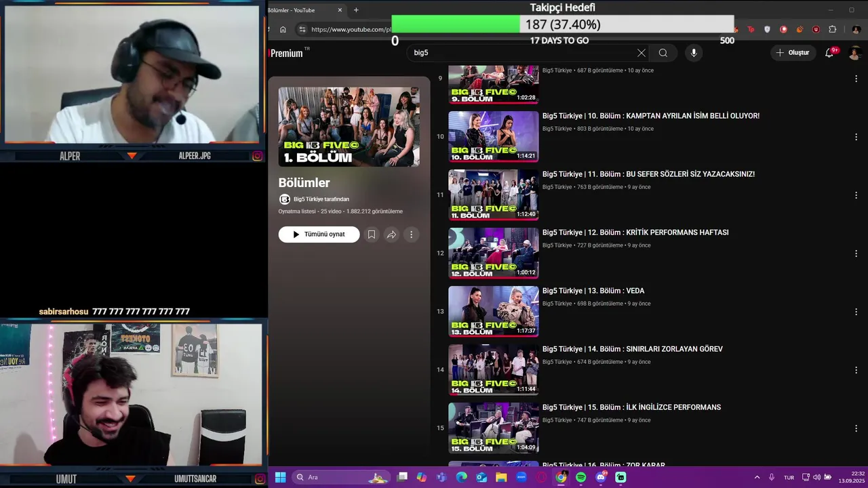Open options menu for 13. Bölüm video

pyautogui.click(x=856, y=312)
